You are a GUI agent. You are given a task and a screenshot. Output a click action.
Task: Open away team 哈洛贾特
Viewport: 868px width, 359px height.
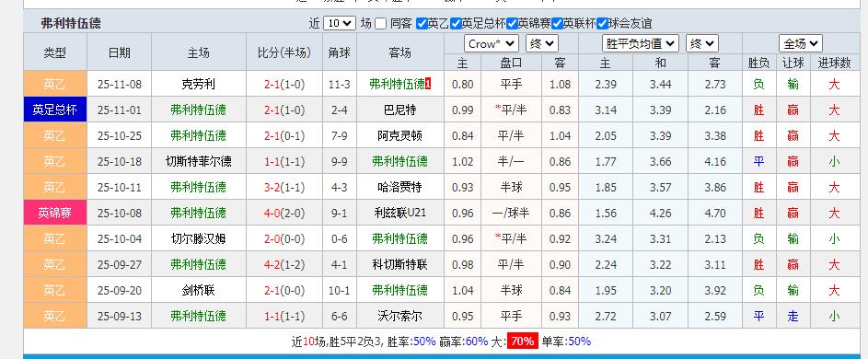[399, 187]
